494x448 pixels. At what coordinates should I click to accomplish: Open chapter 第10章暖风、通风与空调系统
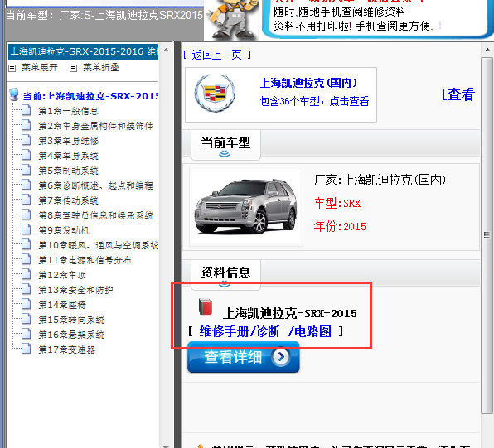point(99,245)
